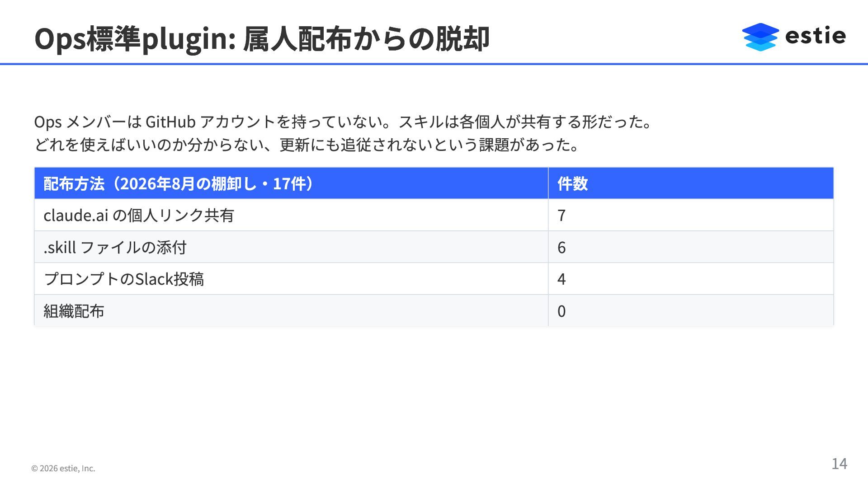This screenshot has width=868, height=488.
Task: Click the estie wordmark text
Action: (816, 36)
